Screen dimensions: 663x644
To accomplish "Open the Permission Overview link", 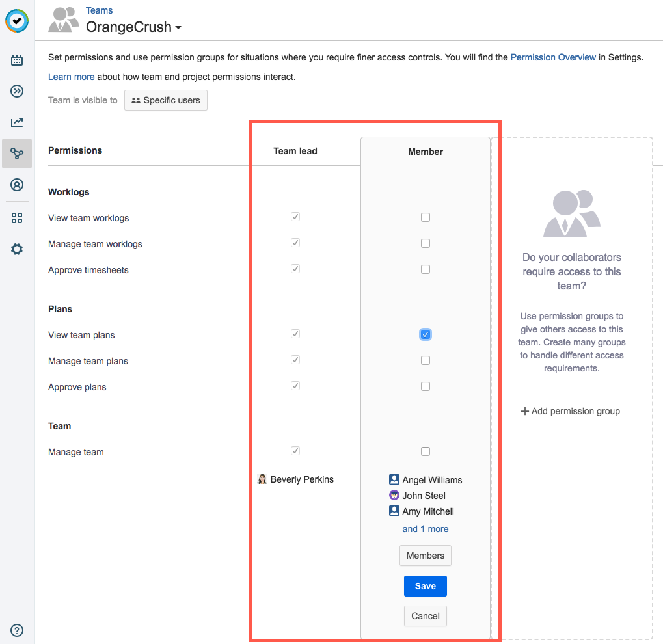I will (553, 57).
